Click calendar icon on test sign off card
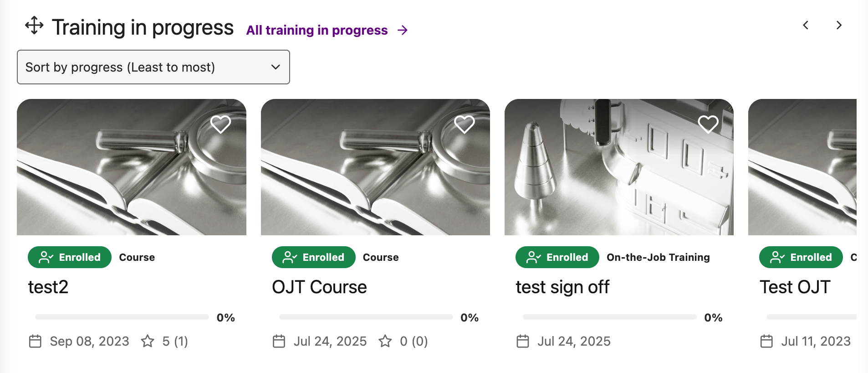This screenshot has height=373, width=868. coord(523,341)
